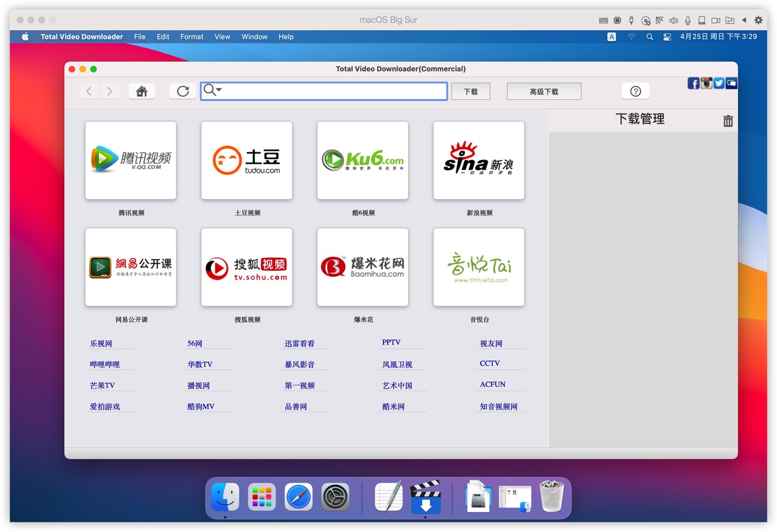
Task: Open the 酷狗MV link
Action: tap(201, 407)
